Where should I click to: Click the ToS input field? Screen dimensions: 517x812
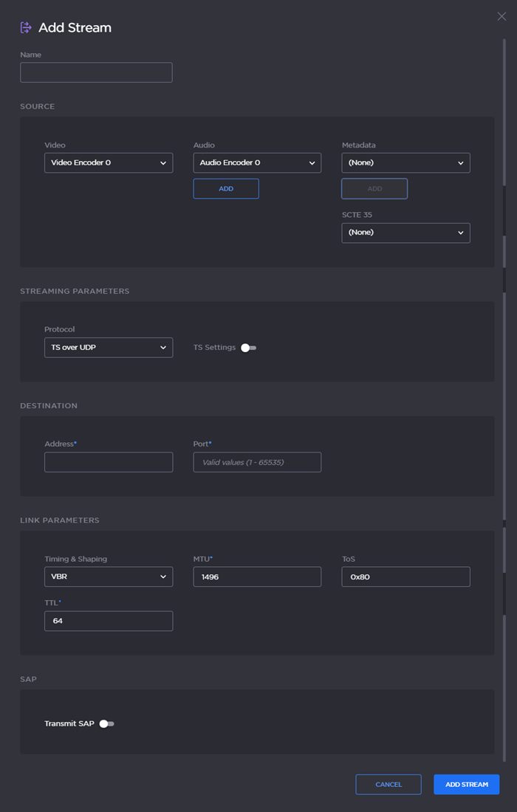point(405,577)
